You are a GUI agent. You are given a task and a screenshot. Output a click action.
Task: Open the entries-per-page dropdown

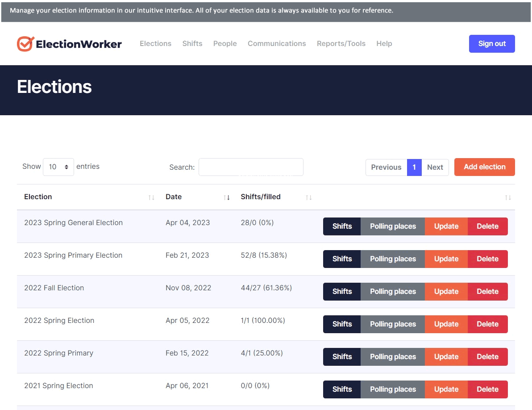point(58,167)
